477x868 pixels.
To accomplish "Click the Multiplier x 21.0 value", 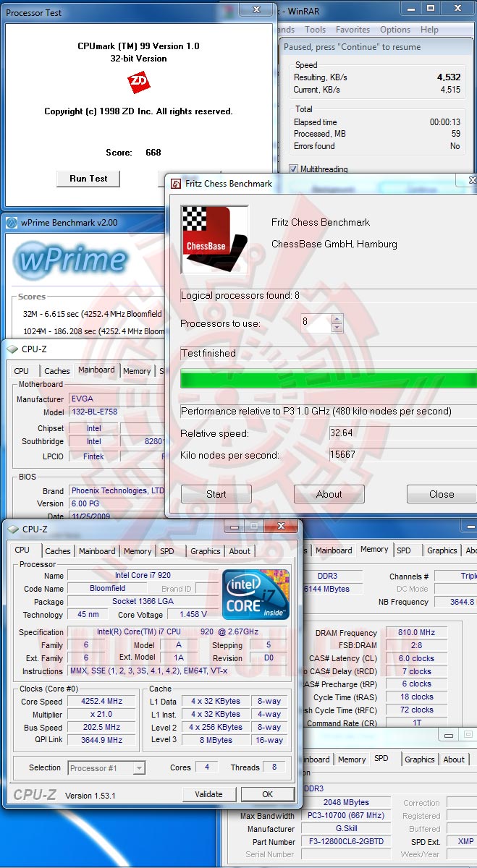I will (x=102, y=715).
